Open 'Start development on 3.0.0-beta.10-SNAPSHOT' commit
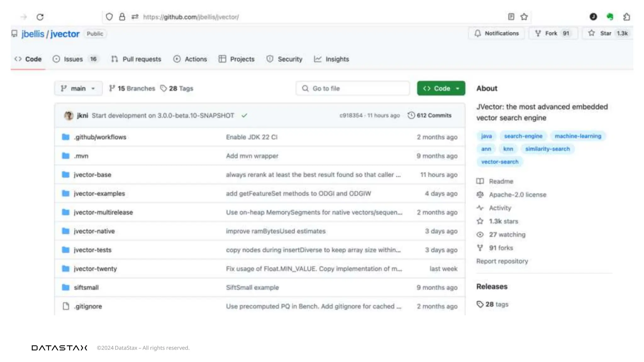 point(163,116)
